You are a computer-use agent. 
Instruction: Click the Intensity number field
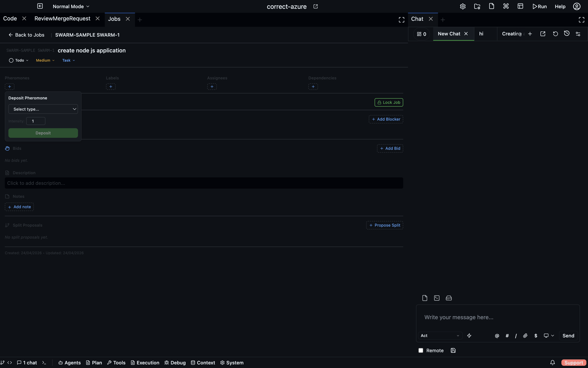(36, 121)
